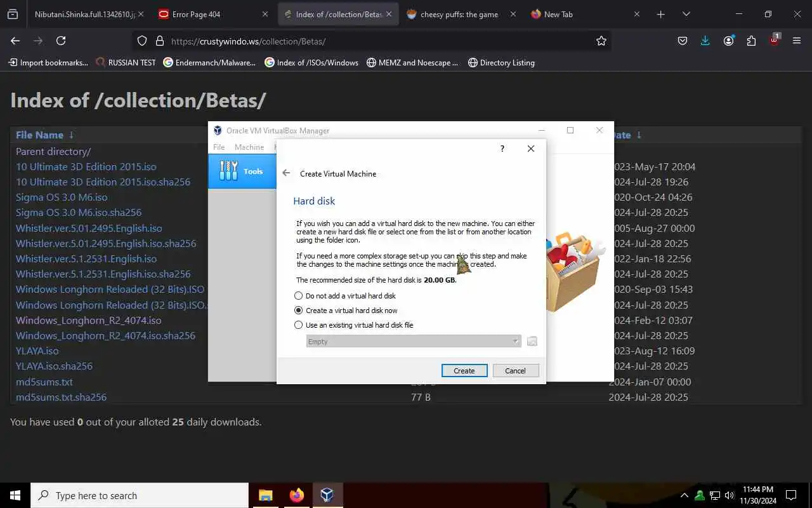Screen dimensions: 812x508
Task: Click the site lock padlock icon
Action: pyautogui.click(x=159, y=41)
